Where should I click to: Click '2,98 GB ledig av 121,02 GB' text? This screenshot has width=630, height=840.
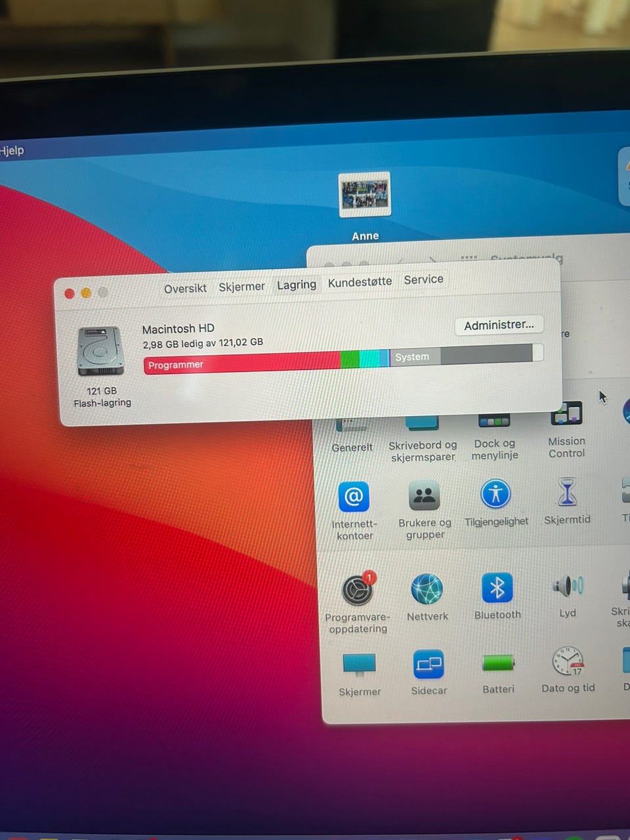click(x=203, y=343)
